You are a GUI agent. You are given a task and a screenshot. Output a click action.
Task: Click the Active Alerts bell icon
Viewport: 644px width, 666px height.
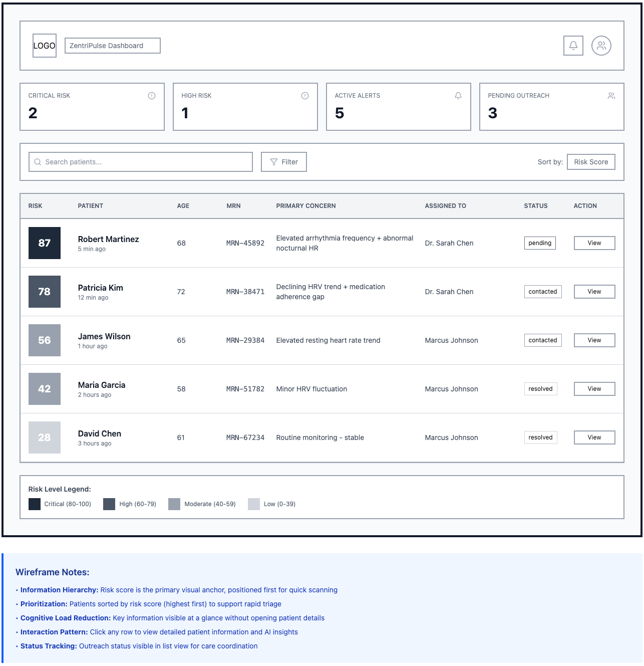pyautogui.click(x=458, y=96)
